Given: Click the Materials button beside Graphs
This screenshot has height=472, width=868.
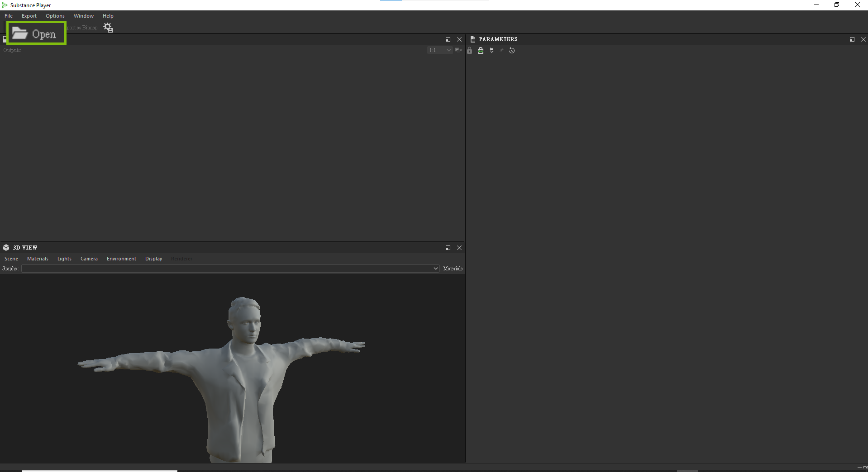Looking at the screenshot, I should click(x=453, y=269).
